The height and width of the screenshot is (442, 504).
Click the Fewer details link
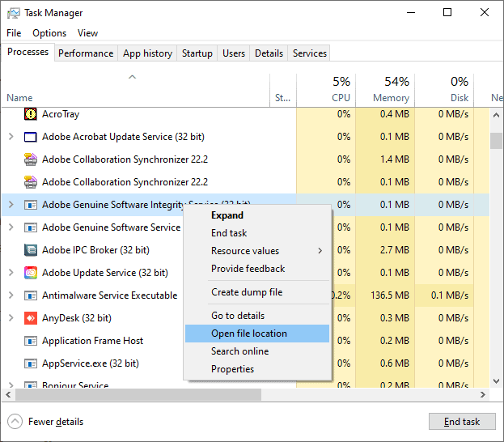click(x=56, y=422)
